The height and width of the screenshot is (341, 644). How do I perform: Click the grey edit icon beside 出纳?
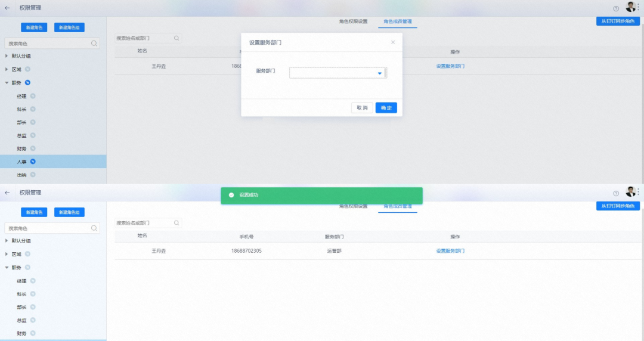point(33,175)
